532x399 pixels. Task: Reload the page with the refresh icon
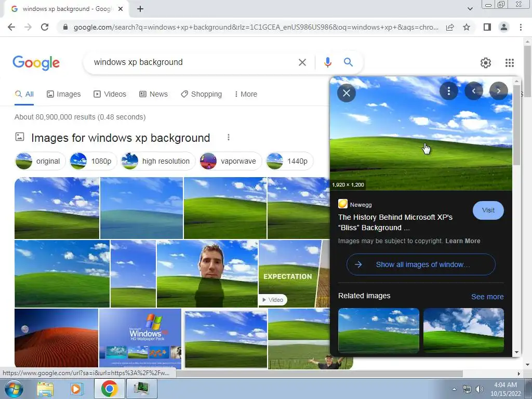pos(45,27)
